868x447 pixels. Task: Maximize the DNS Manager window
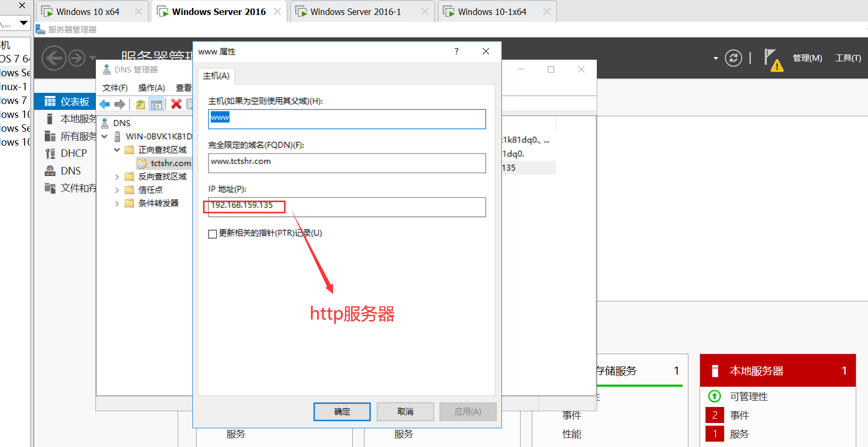pos(551,69)
